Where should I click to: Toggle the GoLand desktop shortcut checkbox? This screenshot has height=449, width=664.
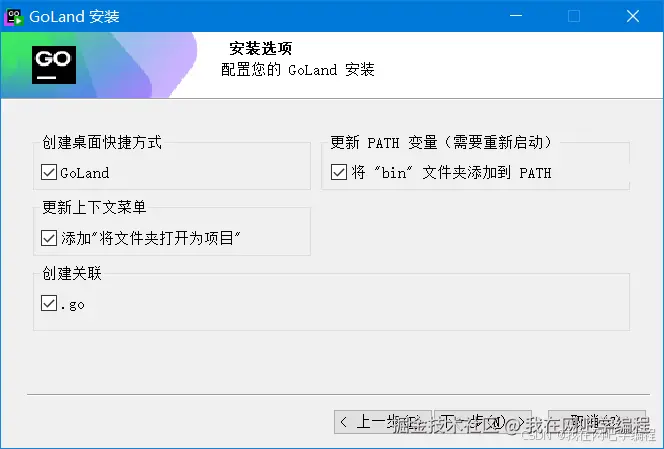coord(49,172)
